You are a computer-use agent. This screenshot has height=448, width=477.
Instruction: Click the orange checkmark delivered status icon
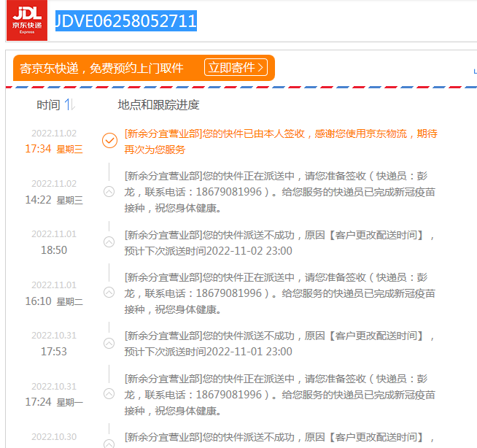[109, 141]
